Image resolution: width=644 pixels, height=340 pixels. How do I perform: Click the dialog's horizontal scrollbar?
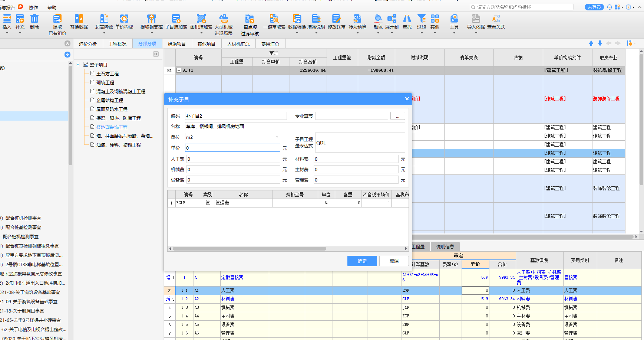tap(250, 249)
